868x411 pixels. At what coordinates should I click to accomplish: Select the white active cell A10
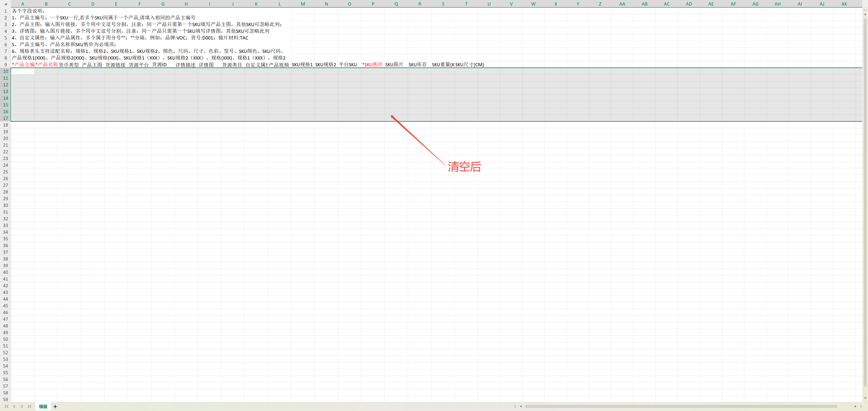[x=23, y=71]
